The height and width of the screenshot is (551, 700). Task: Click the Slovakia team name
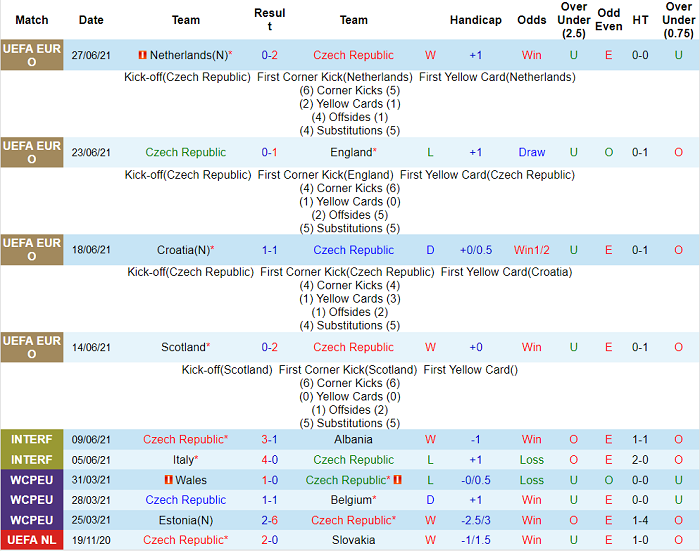click(353, 540)
